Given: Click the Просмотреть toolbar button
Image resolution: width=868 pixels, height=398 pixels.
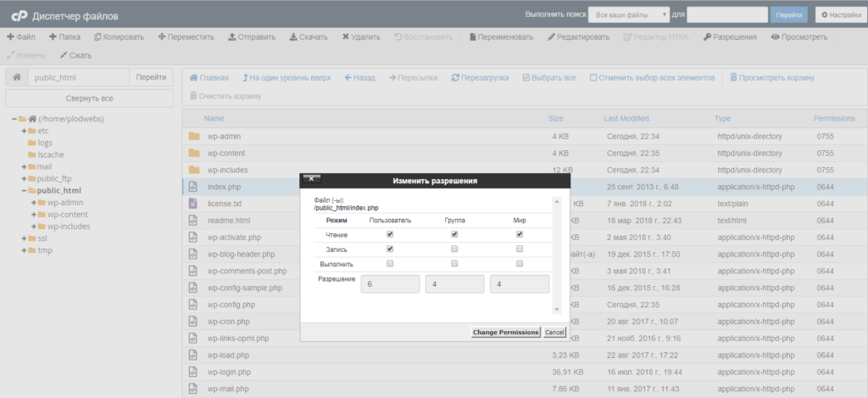Looking at the screenshot, I should [x=799, y=37].
